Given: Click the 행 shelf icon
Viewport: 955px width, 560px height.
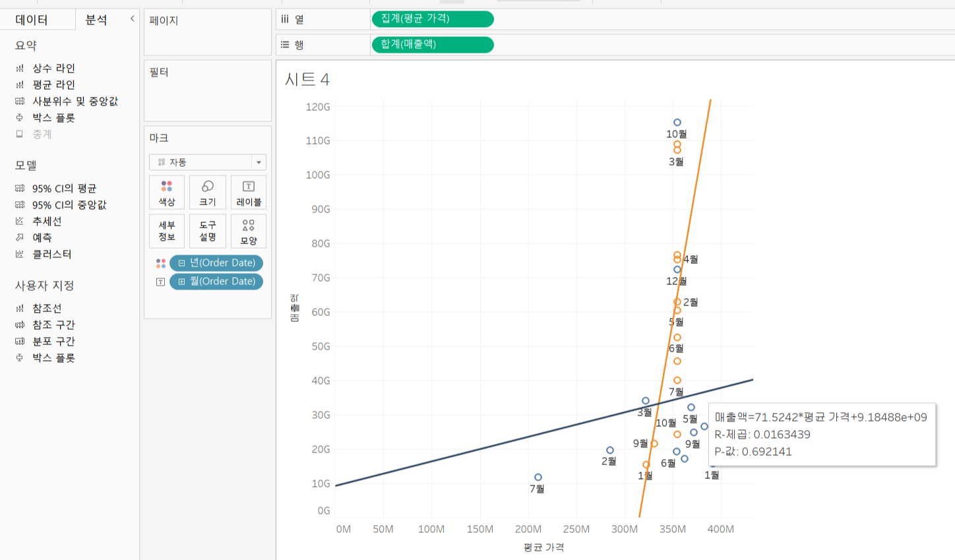Looking at the screenshot, I should (285, 45).
